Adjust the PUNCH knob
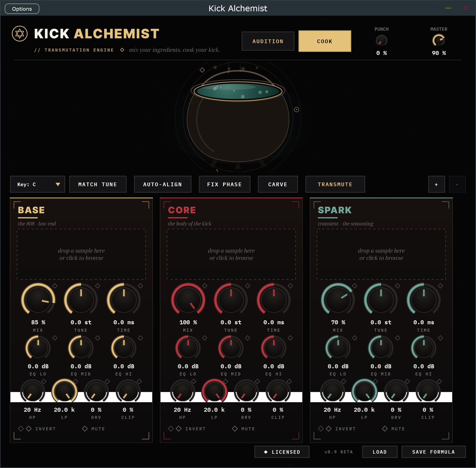 tap(381, 41)
